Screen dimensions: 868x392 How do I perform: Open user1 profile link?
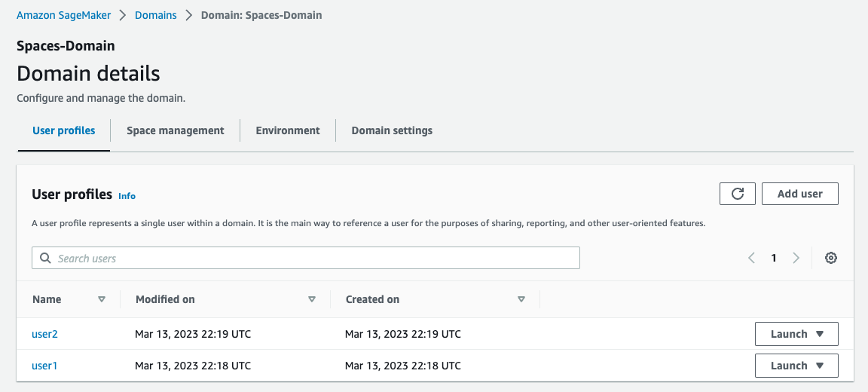coord(44,366)
